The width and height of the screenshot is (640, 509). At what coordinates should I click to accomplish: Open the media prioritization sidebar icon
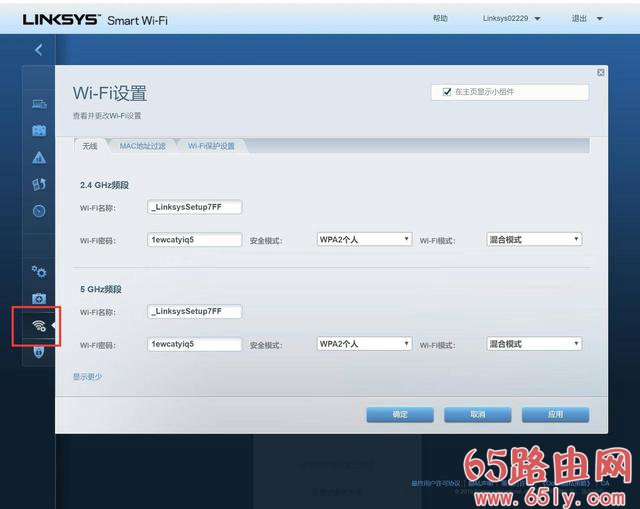[39, 184]
